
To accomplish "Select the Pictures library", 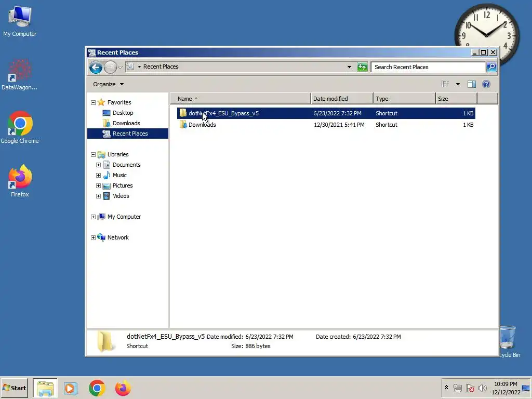I will (x=123, y=185).
